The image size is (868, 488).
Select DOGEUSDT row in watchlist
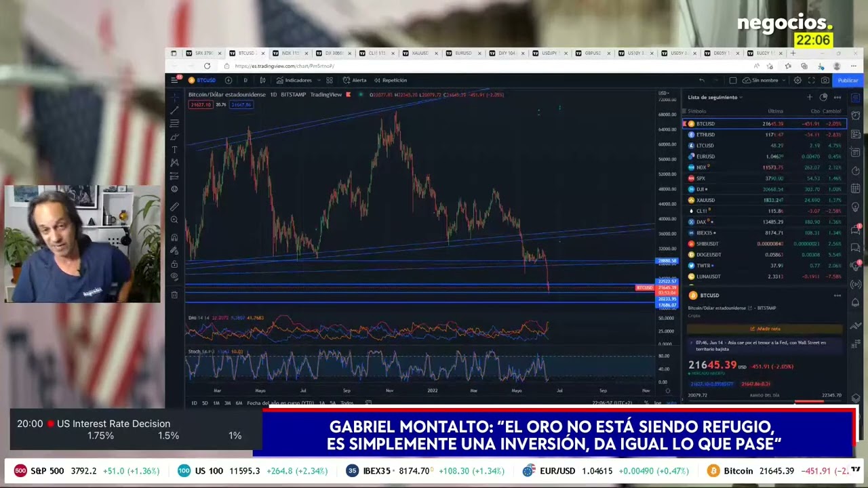point(765,254)
